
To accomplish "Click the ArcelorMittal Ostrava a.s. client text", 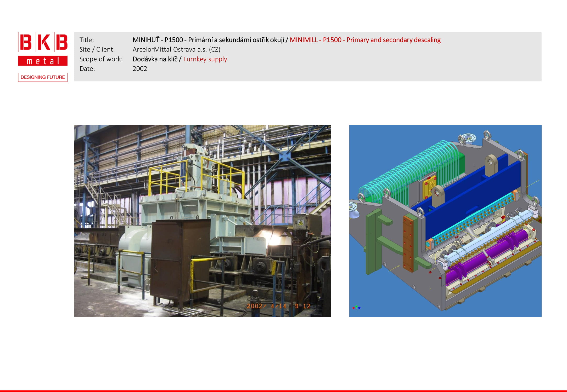I will [x=176, y=49].
